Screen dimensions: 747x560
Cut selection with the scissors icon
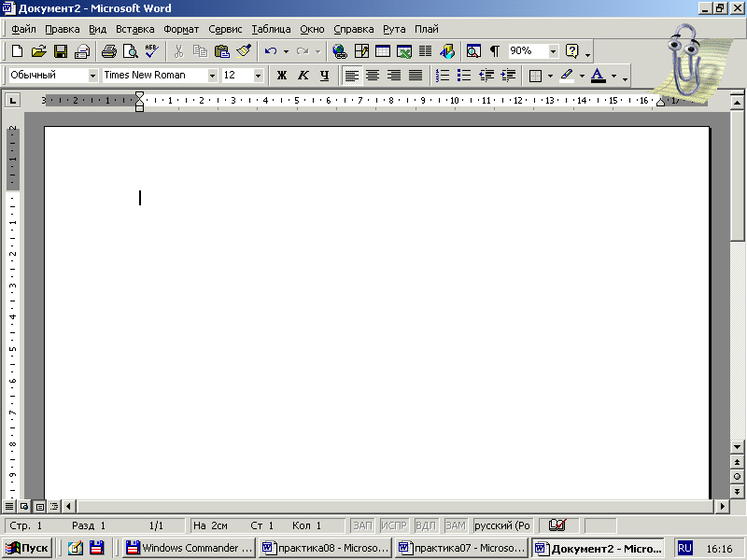point(178,51)
